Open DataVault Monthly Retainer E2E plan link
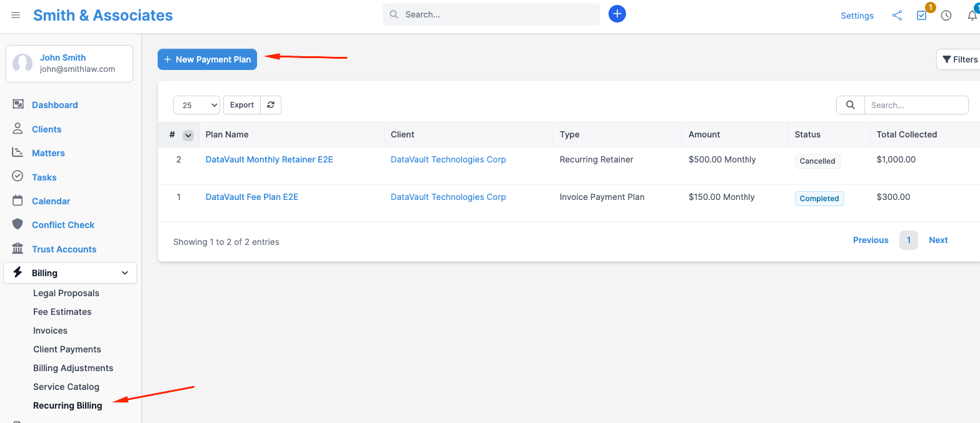 tap(269, 159)
